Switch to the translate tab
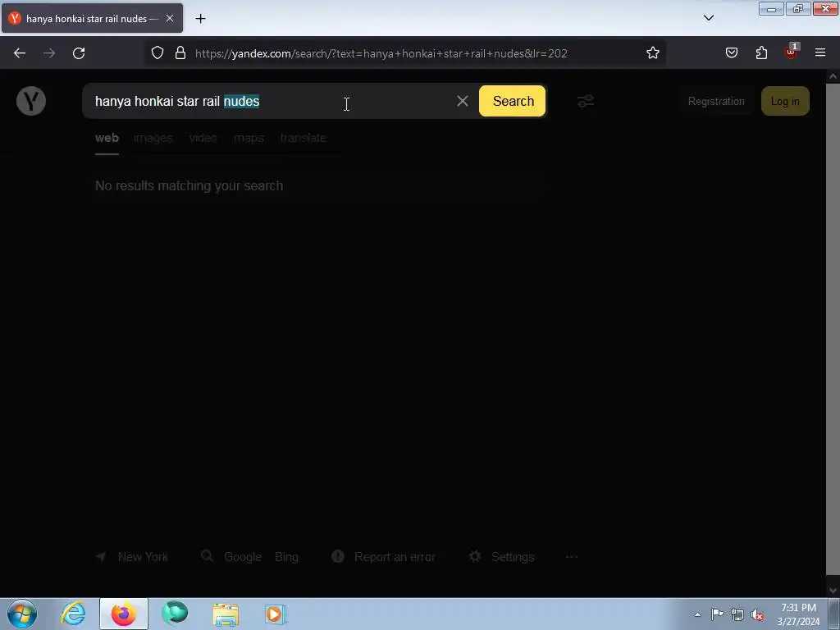Screen dimensions: 840x630 click(304, 138)
